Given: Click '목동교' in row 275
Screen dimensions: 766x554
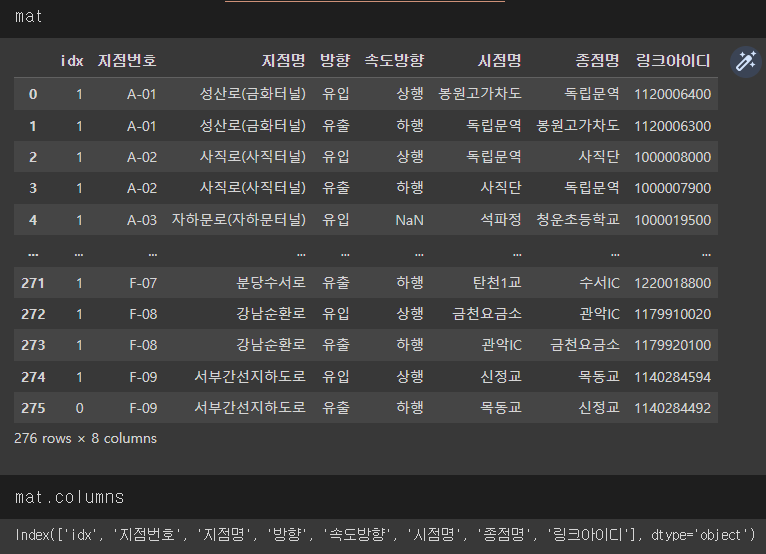Looking at the screenshot, I should pyautogui.click(x=501, y=408).
